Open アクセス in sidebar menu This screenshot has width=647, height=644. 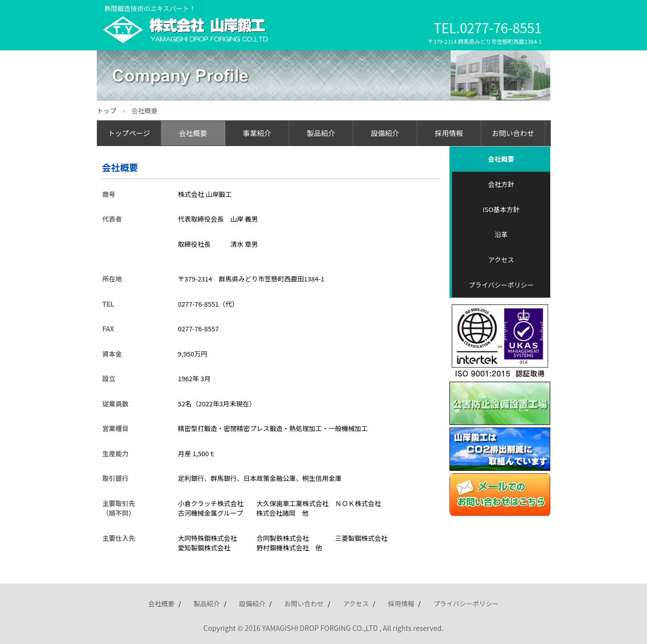click(x=501, y=260)
